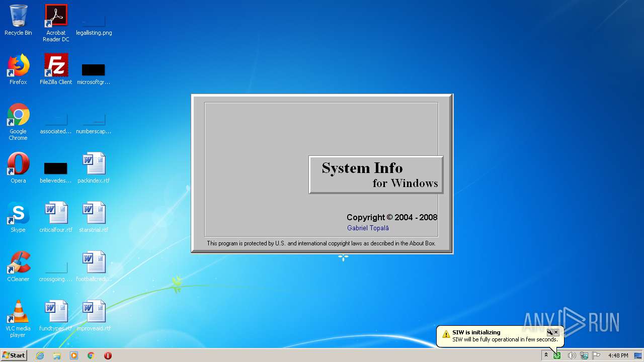The image size is (644, 362).
Task: Open notification settings wrench in balloon
Action: [550, 332]
